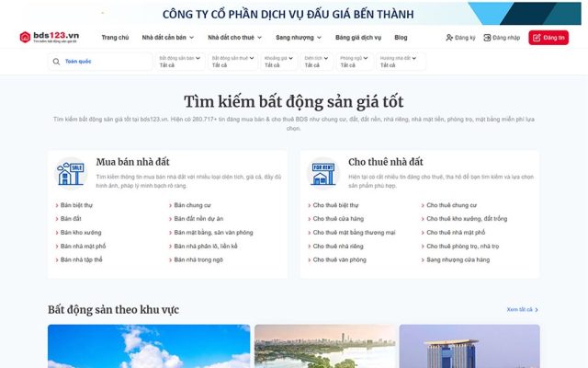The image size is (588, 368).
Task: Open Cho thuê nhà riêng link
Action: pos(338,246)
